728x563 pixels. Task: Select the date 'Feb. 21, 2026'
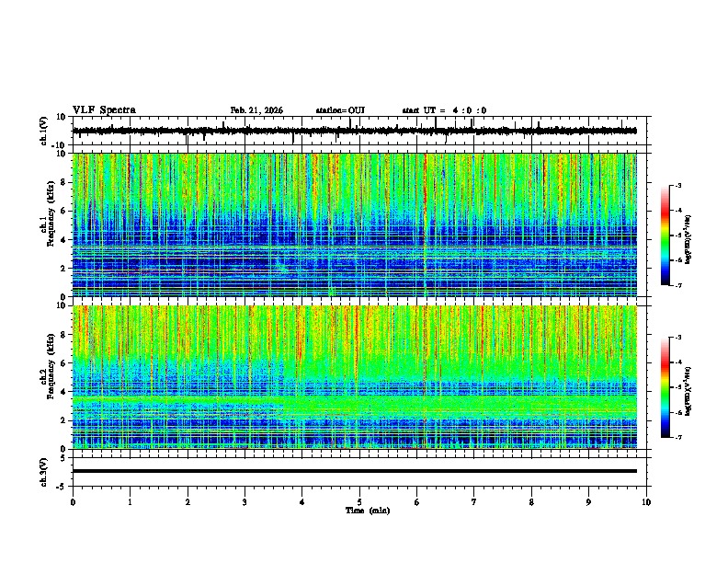point(256,110)
